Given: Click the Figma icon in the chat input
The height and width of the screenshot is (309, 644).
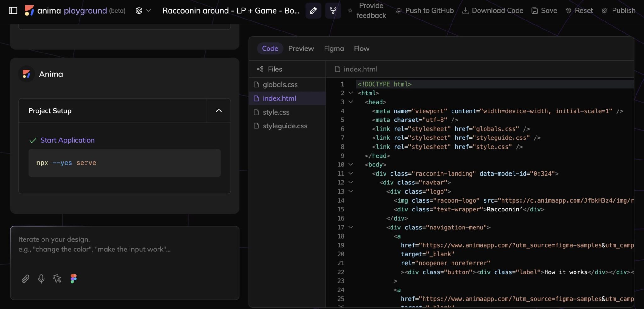Looking at the screenshot, I should tap(74, 278).
